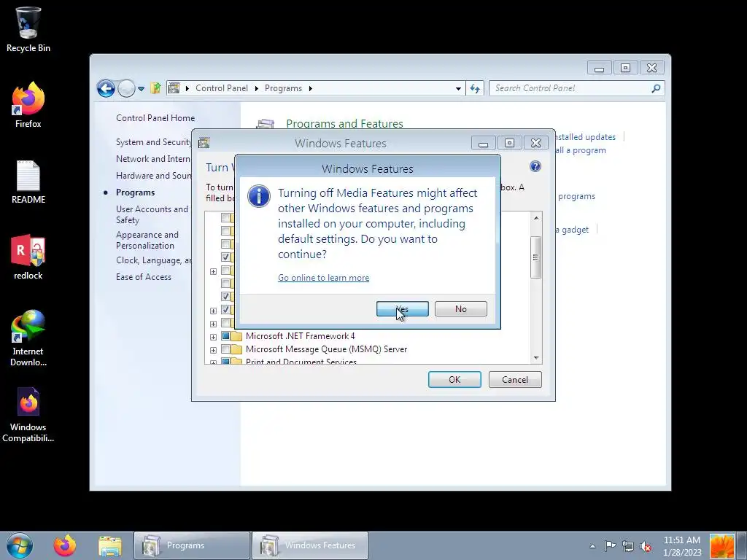Expand Microsoft Message Queue (MSMQ) Server node
Screen dimensions: 747x560
coord(214,350)
